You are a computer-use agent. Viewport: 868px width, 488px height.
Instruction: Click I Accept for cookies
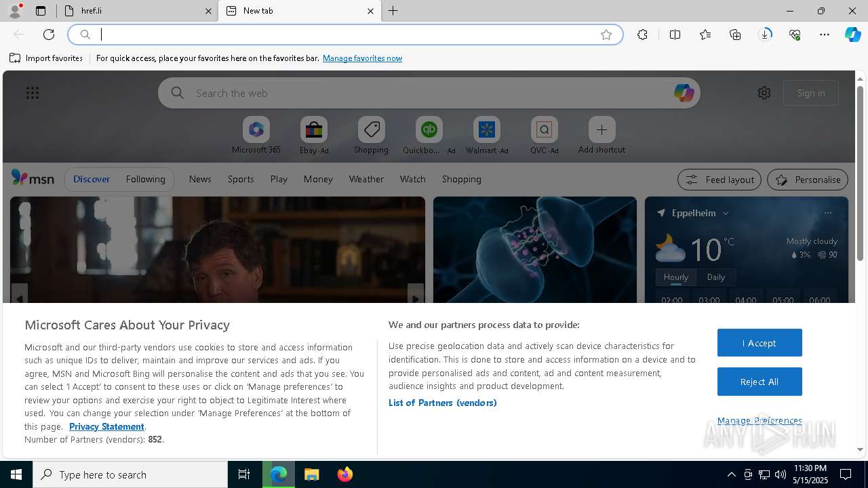[759, 343]
